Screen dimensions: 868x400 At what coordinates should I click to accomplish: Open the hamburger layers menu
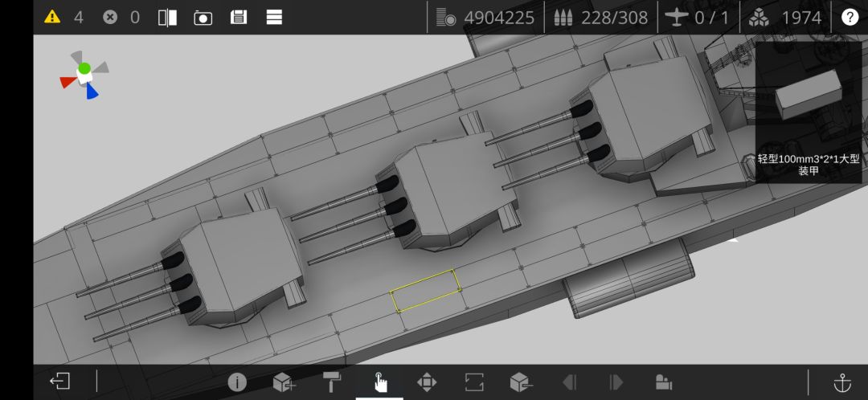274,17
